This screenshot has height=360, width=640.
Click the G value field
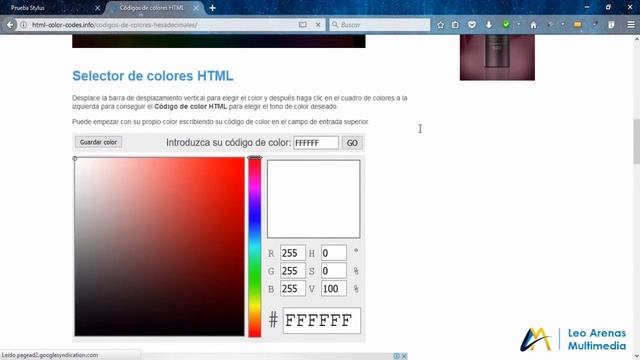pos(293,271)
